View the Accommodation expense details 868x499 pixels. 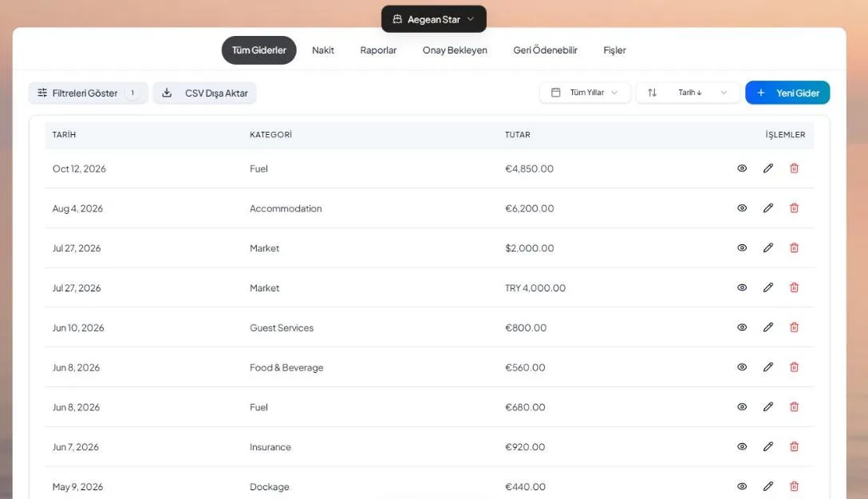coord(742,208)
